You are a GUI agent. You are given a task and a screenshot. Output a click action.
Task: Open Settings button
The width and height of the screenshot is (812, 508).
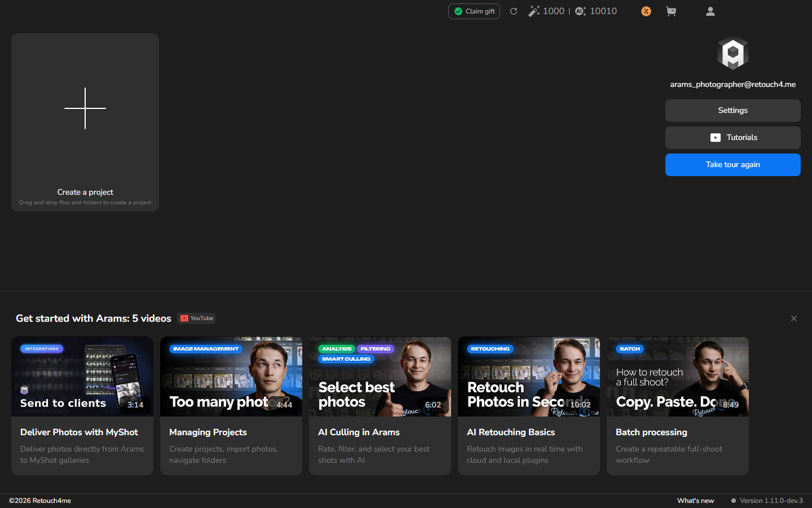733,111
